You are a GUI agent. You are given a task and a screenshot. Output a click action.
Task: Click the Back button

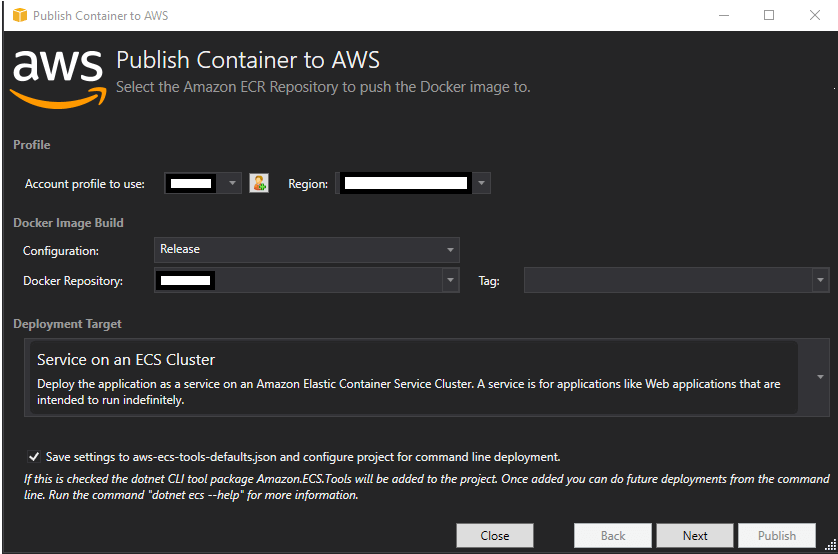612,535
